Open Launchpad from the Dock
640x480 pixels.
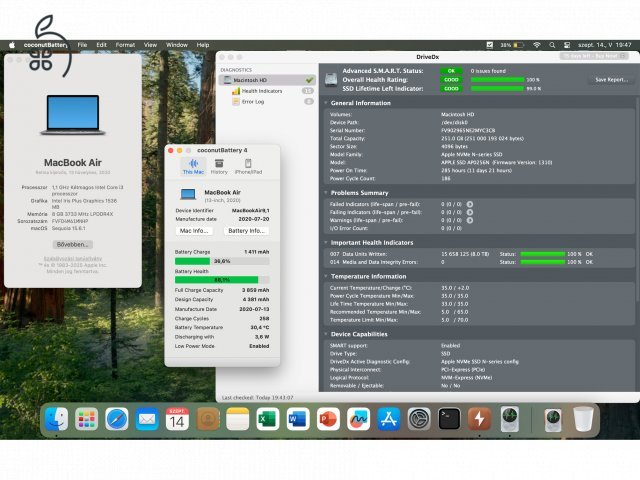pyautogui.click(x=87, y=419)
